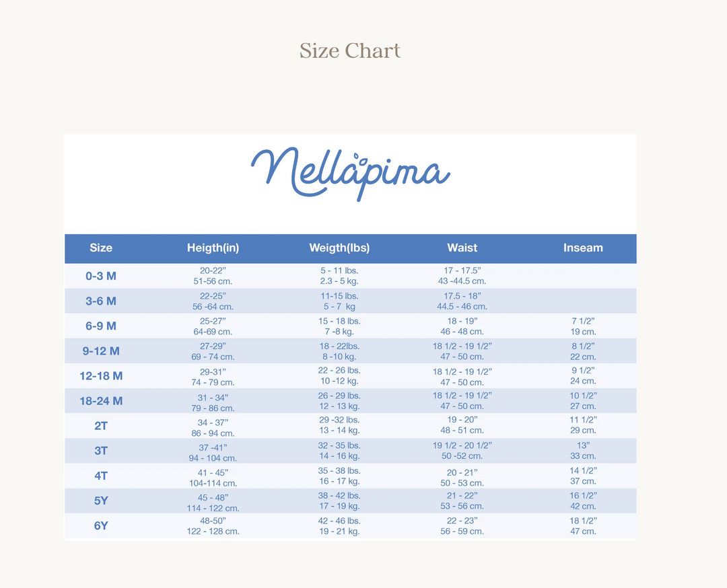Select the Inseam column header

pos(583,248)
